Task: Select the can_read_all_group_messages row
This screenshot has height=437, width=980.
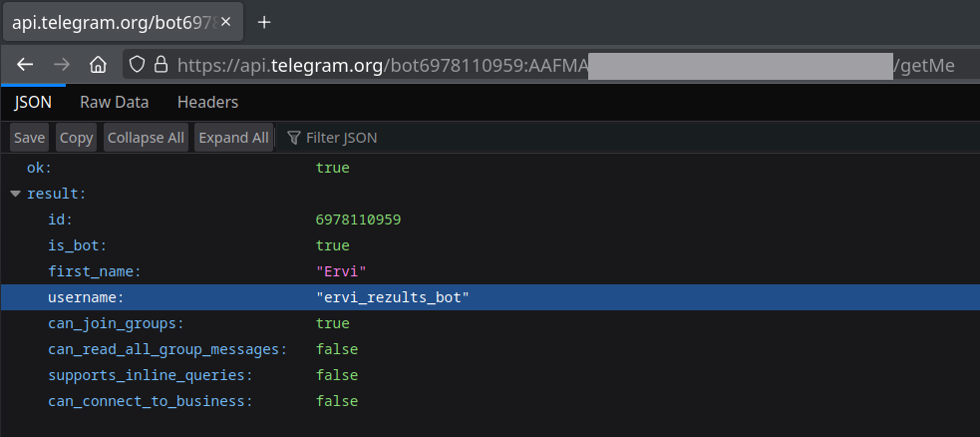Action: (x=490, y=349)
